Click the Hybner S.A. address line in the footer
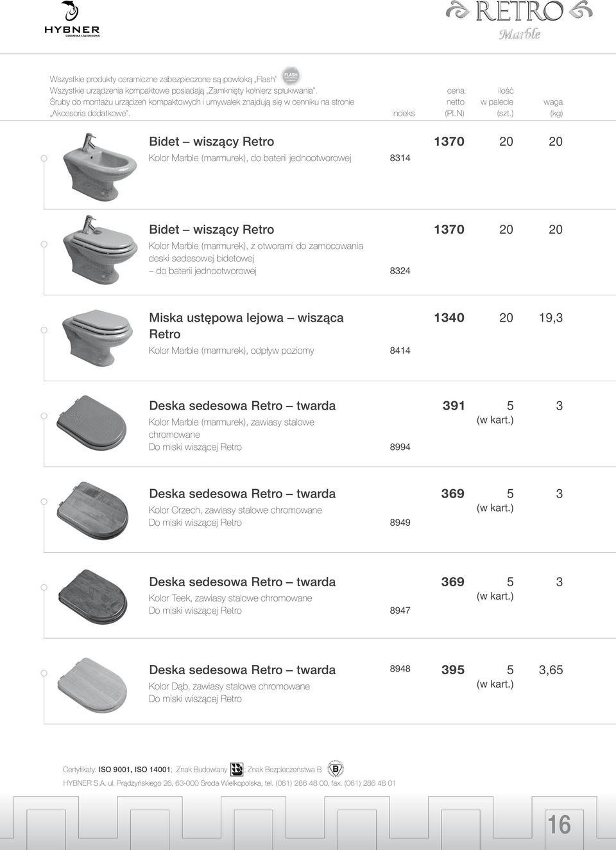Screen dimensions: 616x850 pos(229,783)
